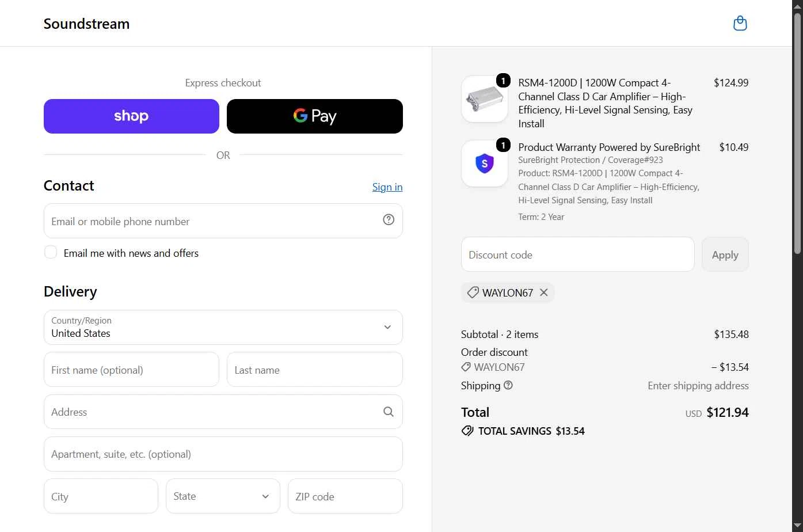Click the Express checkout heading
The image size is (803, 532).
pos(223,83)
